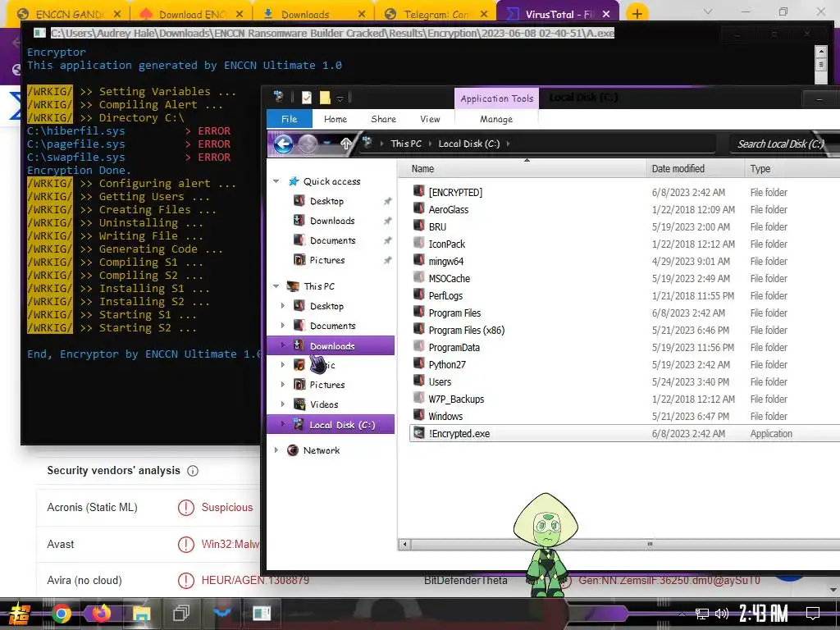Select the BRU folder icon
Viewport: 840px width, 630px height.
coord(419,226)
